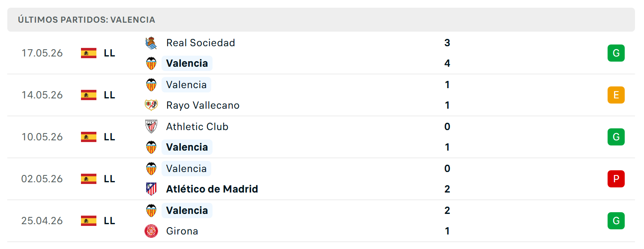This screenshot has width=644, height=249.
Task: Open Real Sociedad team link
Action: pyautogui.click(x=201, y=43)
